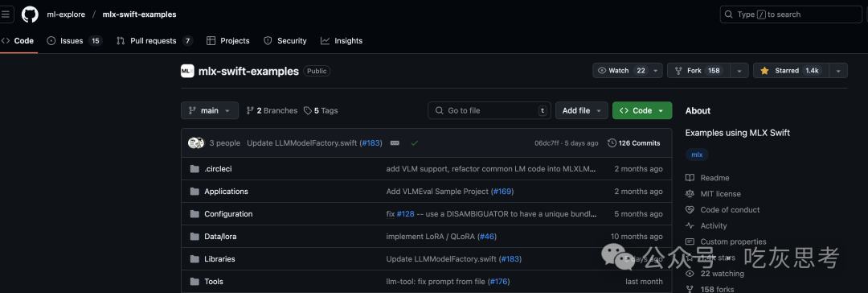Open the add VLM support commit message

(x=492, y=169)
